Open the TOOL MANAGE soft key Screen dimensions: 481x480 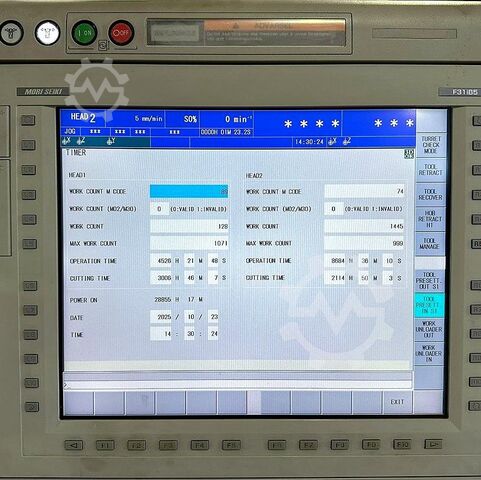tap(430, 244)
